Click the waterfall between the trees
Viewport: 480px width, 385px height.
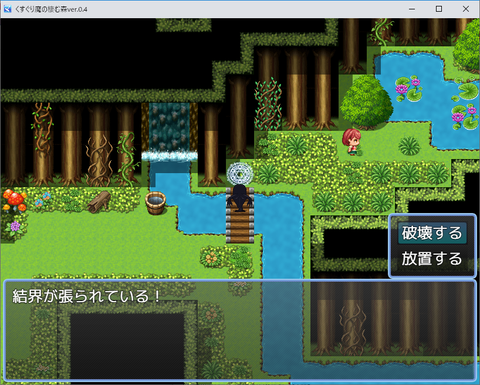click(169, 132)
